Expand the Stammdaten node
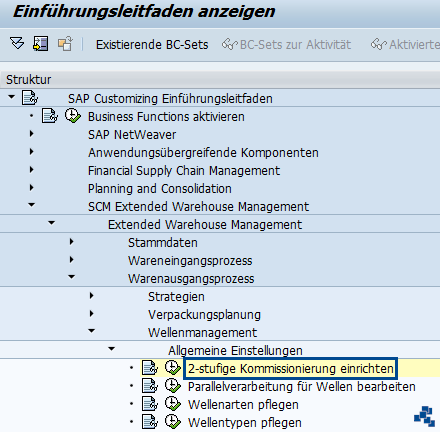Screen dimensions: 440x432 (x=71, y=242)
